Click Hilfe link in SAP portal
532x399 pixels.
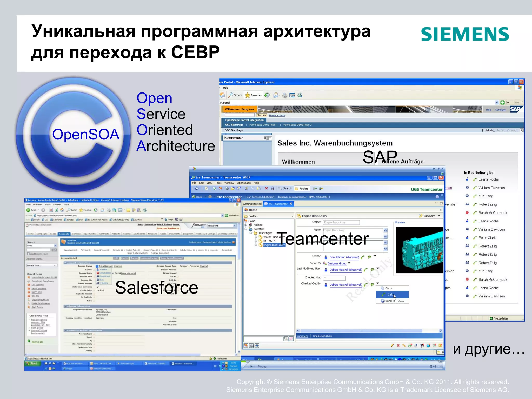pos(489,110)
